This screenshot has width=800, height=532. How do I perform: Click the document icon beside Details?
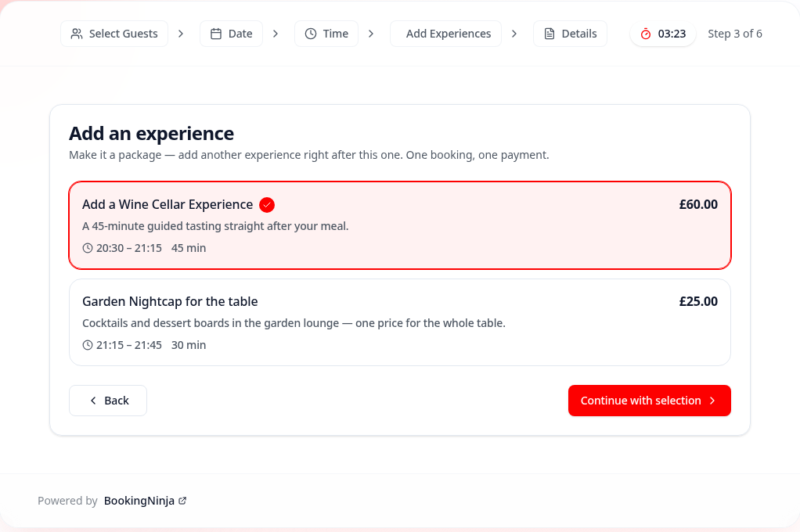[550, 34]
